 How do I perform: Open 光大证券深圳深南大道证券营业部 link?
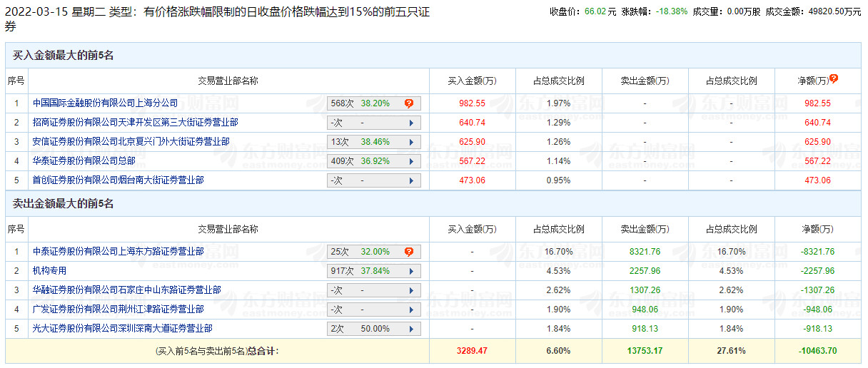(122, 329)
